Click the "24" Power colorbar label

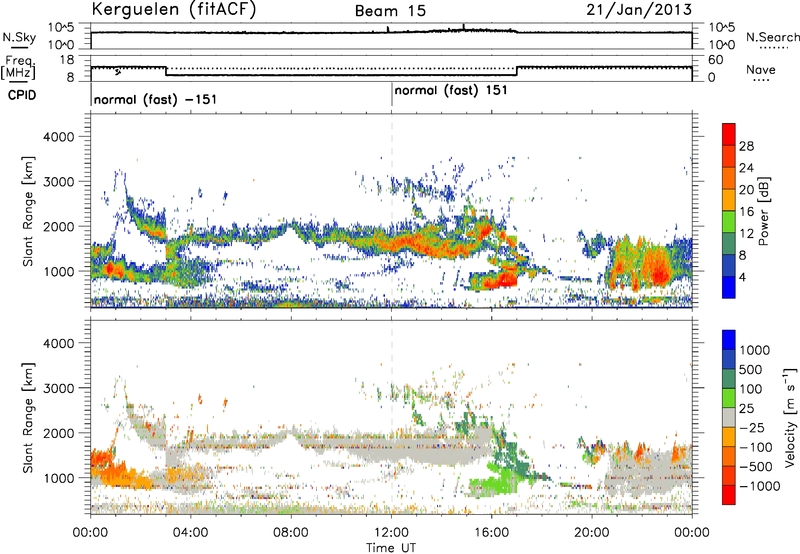pos(746,168)
